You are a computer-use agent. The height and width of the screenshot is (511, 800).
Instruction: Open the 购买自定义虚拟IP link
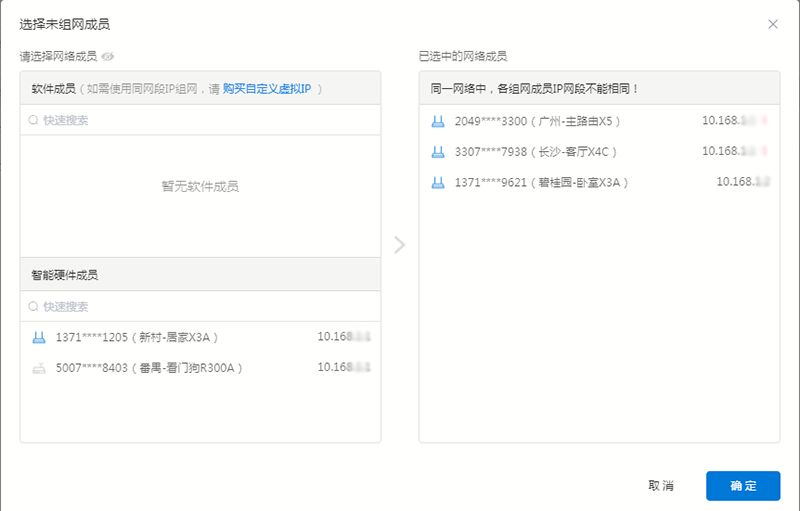click(x=267, y=89)
